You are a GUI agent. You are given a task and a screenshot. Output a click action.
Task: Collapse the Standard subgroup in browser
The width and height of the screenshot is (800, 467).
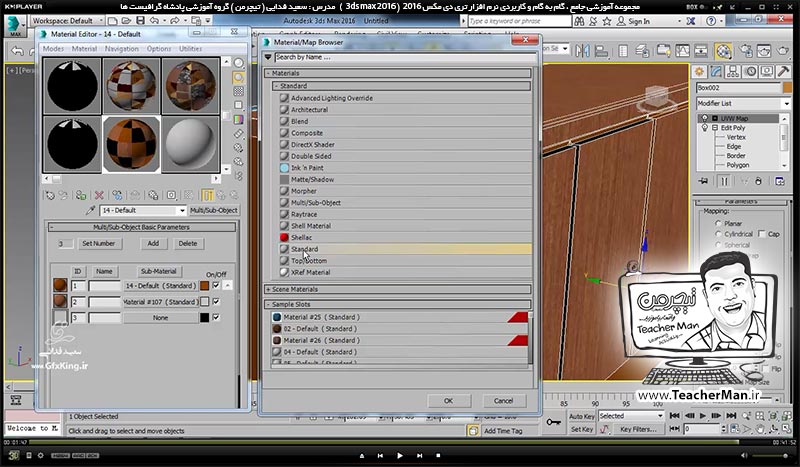pos(276,86)
